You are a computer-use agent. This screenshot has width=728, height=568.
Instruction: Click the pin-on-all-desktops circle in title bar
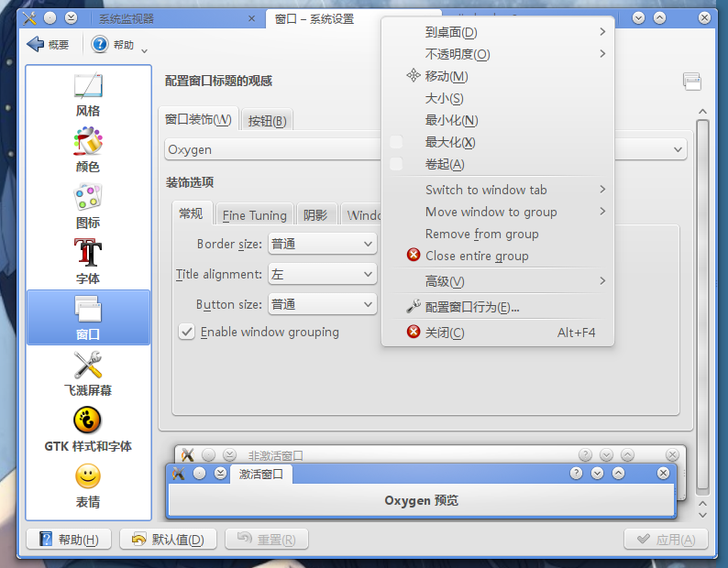(x=50, y=18)
